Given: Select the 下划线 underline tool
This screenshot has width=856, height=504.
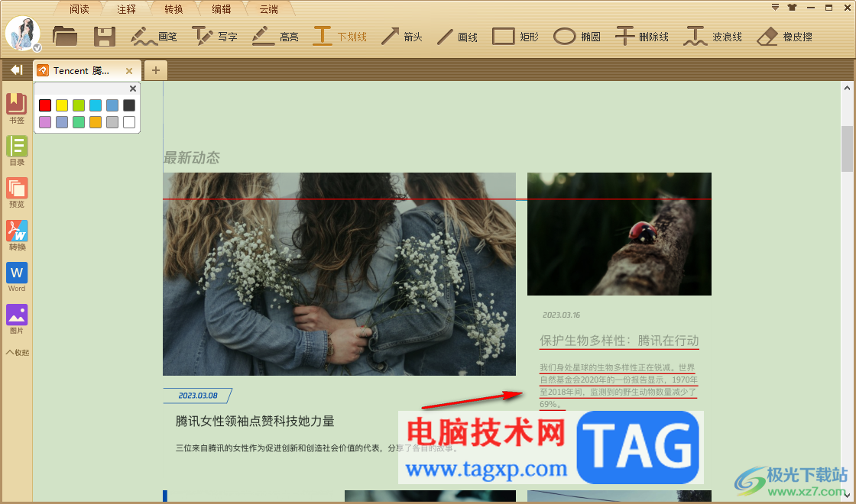Looking at the screenshot, I should [339, 36].
